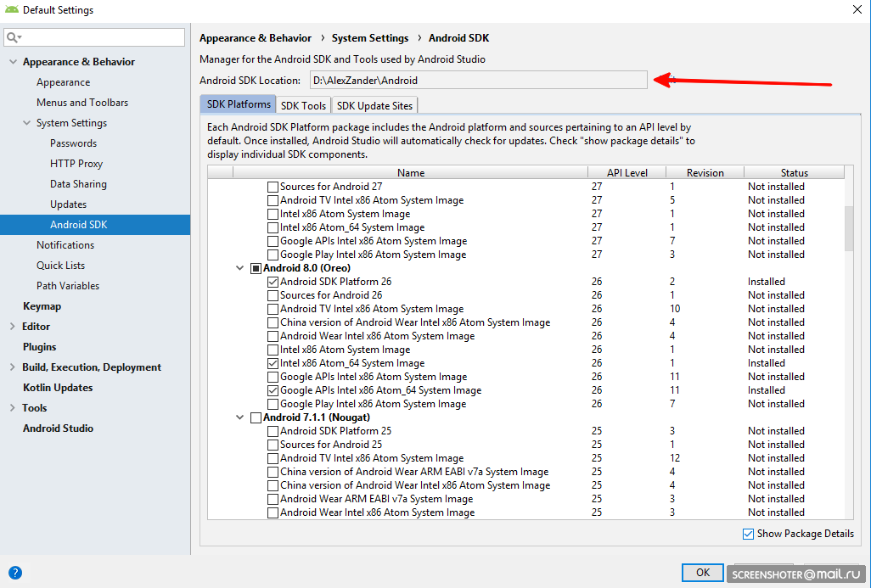Uncheck Android SDK Platform 26
This screenshot has width=871, height=588.
[x=273, y=282]
